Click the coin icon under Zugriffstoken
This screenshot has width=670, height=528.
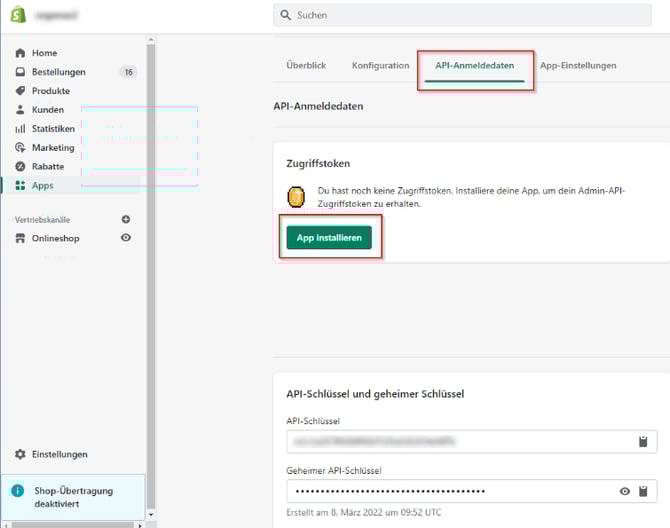[x=296, y=197]
